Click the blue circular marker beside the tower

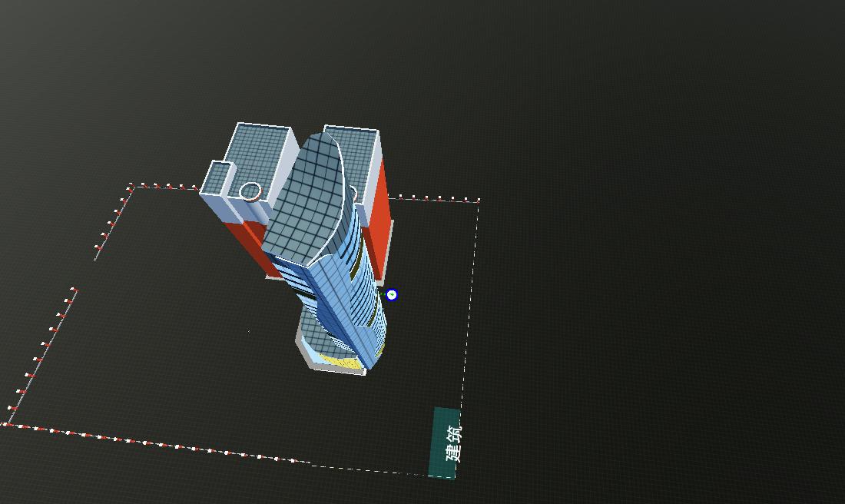coord(392,295)
